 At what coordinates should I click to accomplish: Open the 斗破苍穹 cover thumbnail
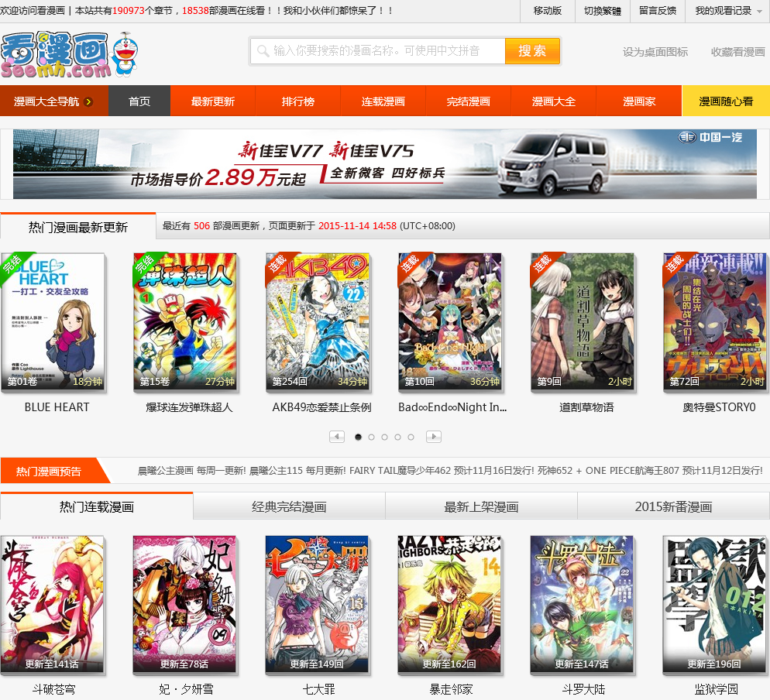pyautogui.click(x=52, y=604)
